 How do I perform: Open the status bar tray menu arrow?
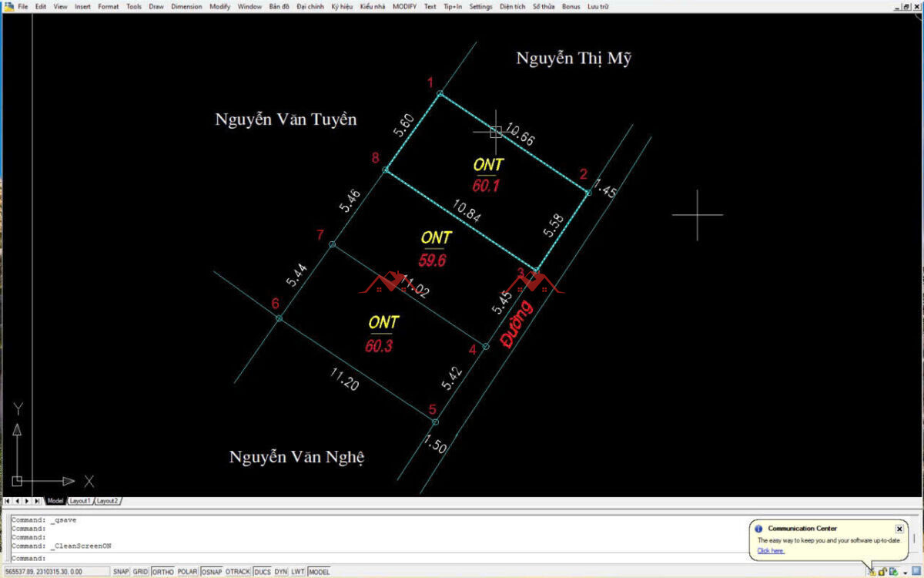pos(905,573)
